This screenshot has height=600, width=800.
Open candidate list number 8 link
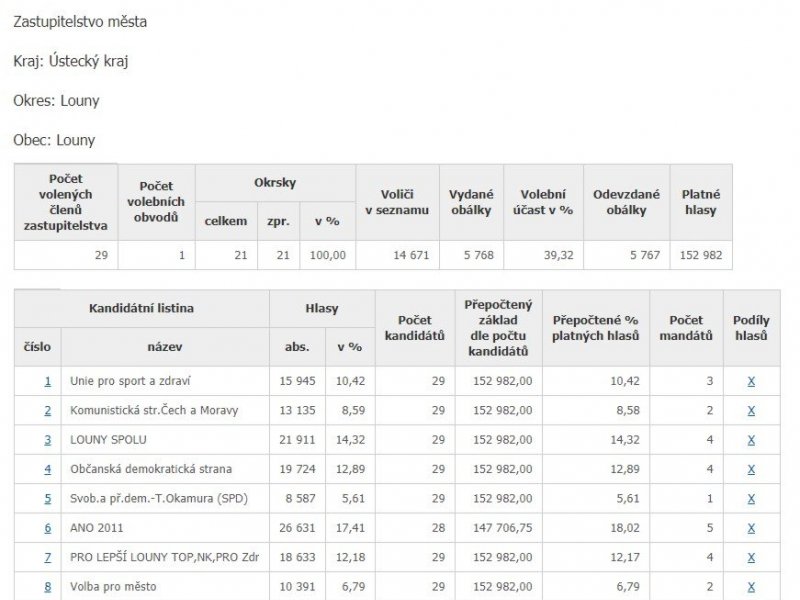[47, 587]
